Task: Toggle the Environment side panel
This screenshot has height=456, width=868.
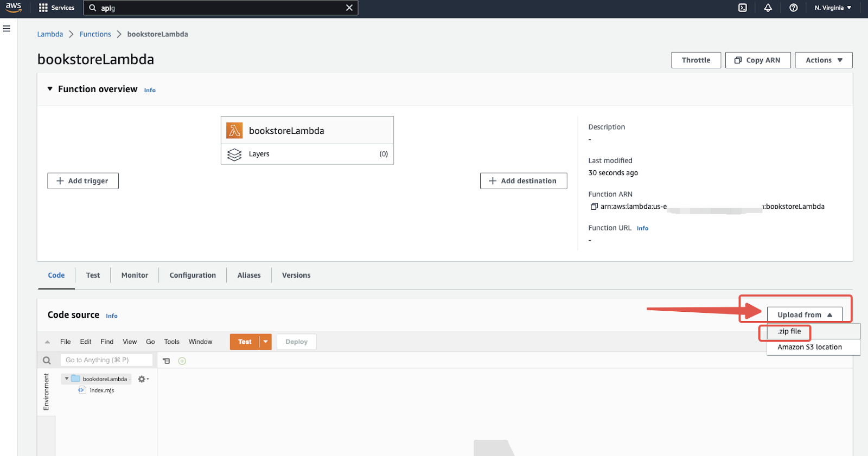Action: [x=46, y=391]
